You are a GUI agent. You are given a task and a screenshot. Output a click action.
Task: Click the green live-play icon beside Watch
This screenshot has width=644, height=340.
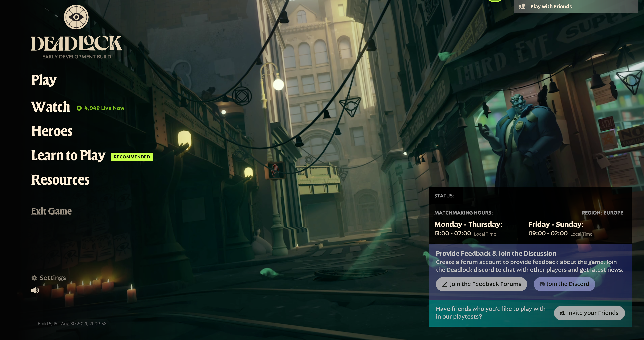(79, 108)
